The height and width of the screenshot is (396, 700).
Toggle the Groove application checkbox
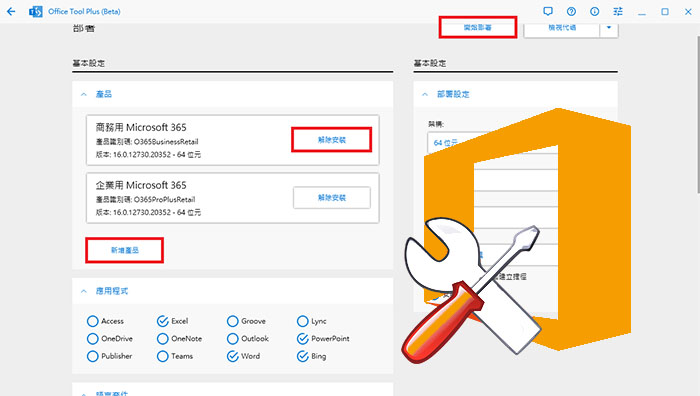coord(233,321)
